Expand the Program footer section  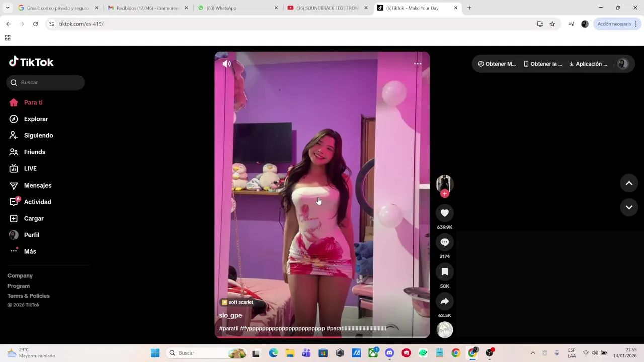pyautogui.click(x=19, y=286)
